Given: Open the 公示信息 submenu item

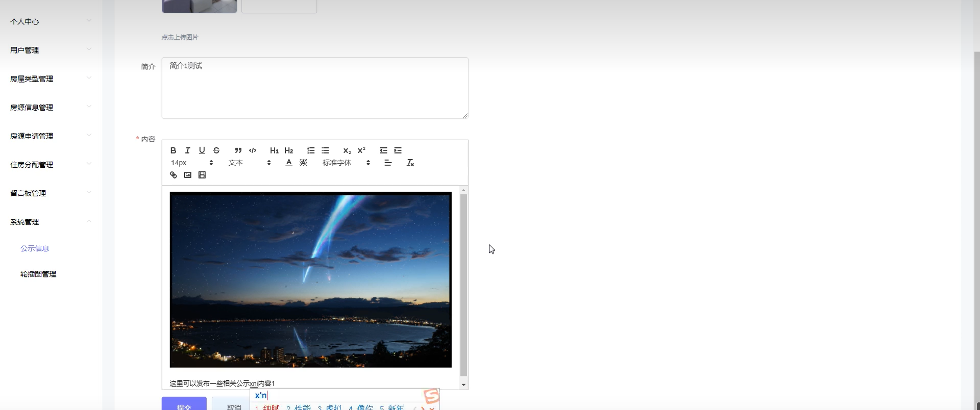Looking at the screenshot, I should click(x=35, y=248).
